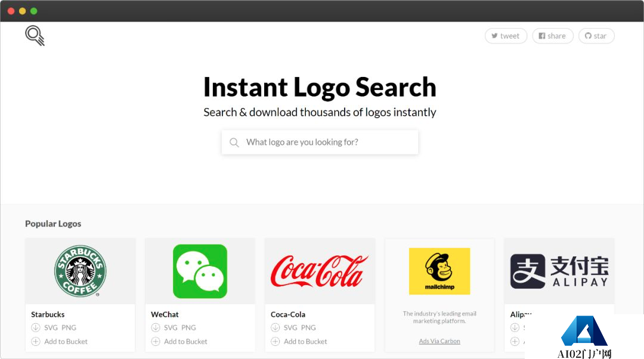Click the plus icon under Coca-Cola

point(275,341)
